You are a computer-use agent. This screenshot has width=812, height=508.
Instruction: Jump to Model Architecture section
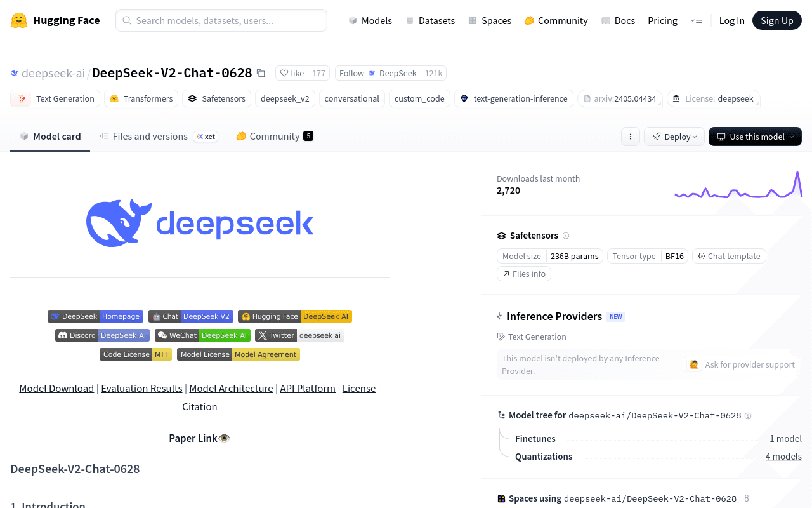tap(231, 388)
